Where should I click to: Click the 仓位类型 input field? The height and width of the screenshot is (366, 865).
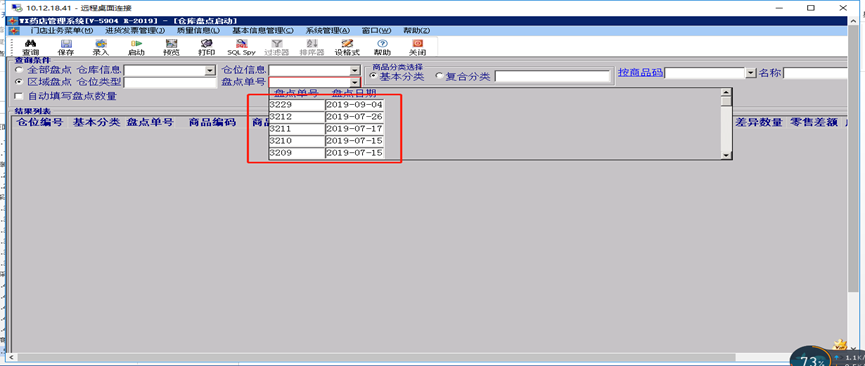pos(170,83)
